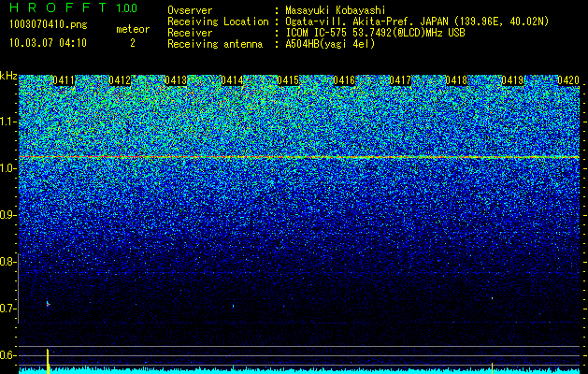The image size is (588, 374).
Task: Click the 0417 time marker
Action: (400, 80)
